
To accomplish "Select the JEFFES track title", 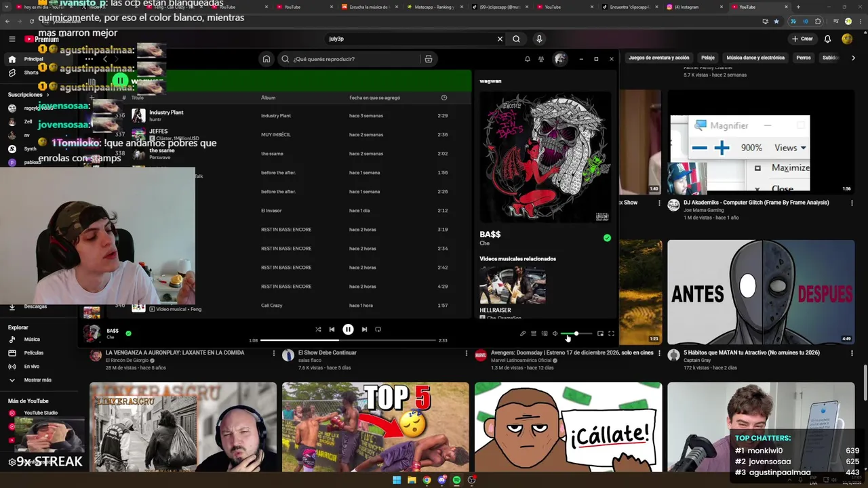I will [x=158, y=131].
